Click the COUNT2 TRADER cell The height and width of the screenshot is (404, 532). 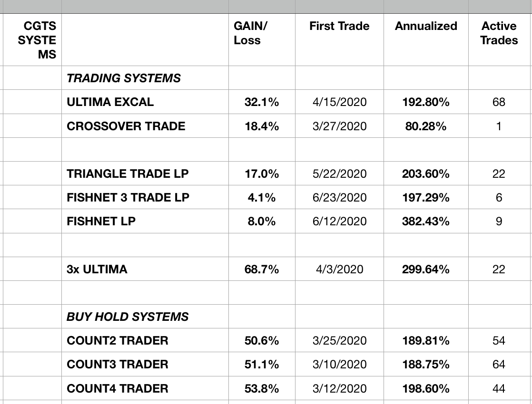(118, 340)
